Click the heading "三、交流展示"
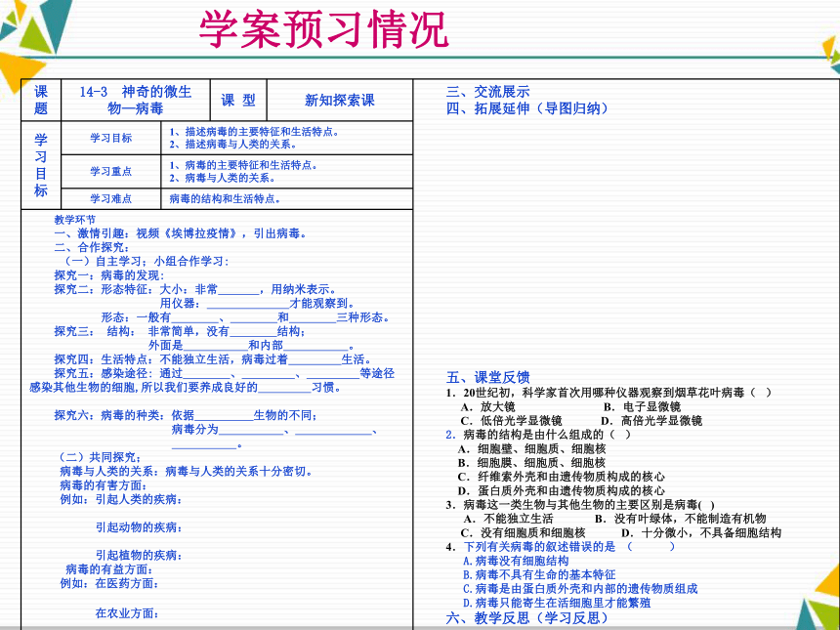 [x=488, y=92]
